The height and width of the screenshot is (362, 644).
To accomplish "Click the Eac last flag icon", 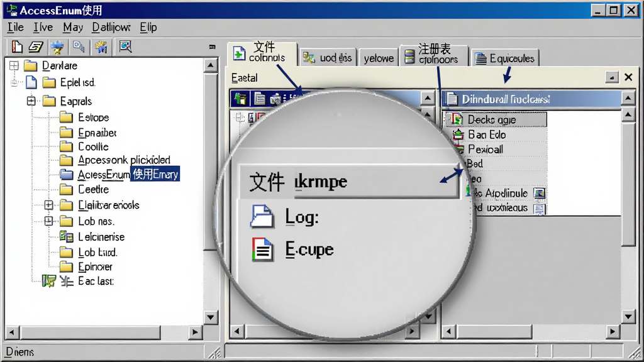I will 49,281.
